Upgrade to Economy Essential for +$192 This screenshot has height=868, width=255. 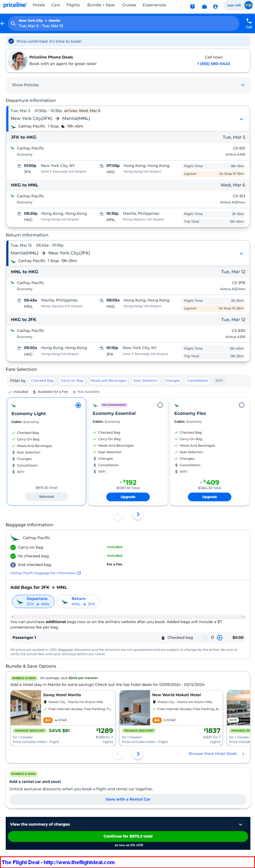coord(128,497)
